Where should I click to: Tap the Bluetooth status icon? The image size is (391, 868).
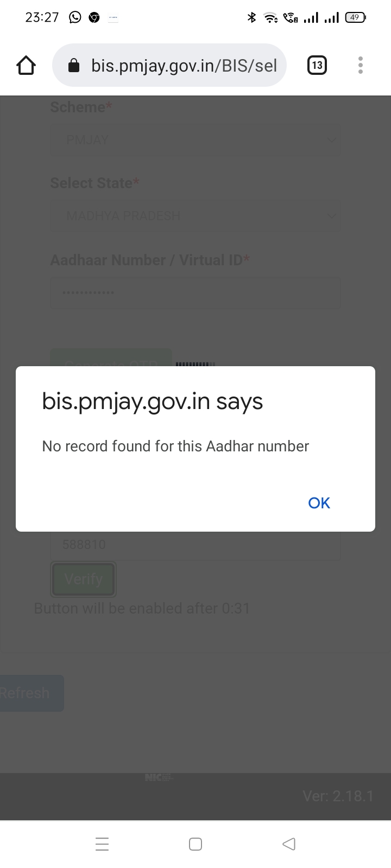point(251,17)
